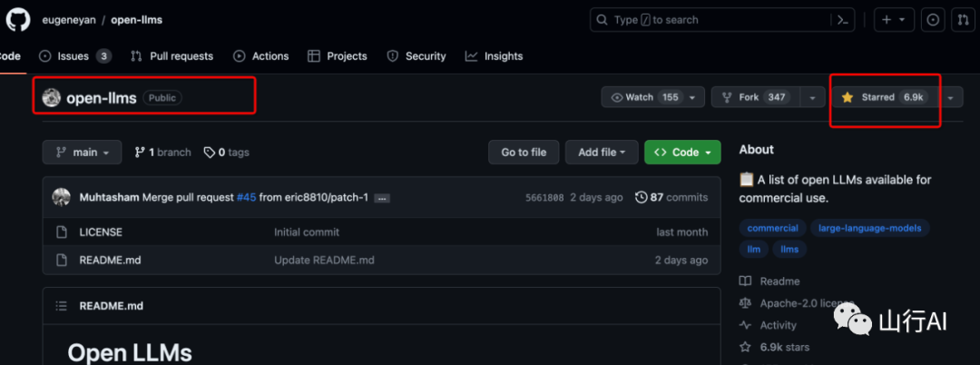Screen dimensions: 980x365
Task: Click Muhtasham's commit avatar
Action: 62,198
